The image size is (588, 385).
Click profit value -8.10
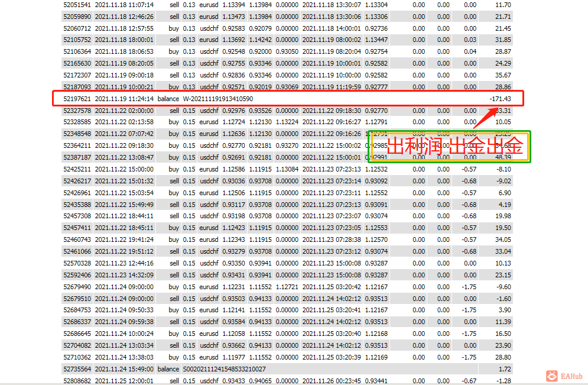503,169
